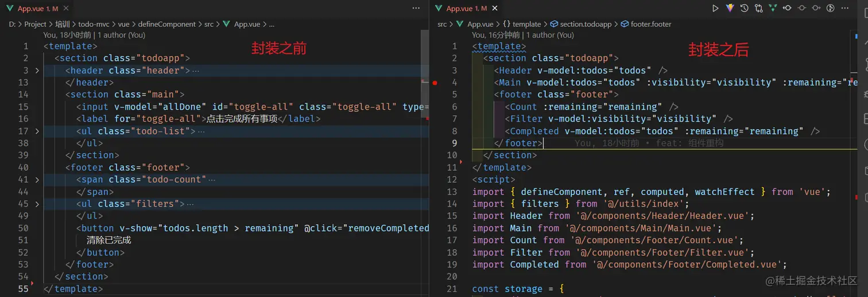Screen dimensions: 868x297
Task: Open changes compare icon in editor toolbar
Action: coord(758,8)
